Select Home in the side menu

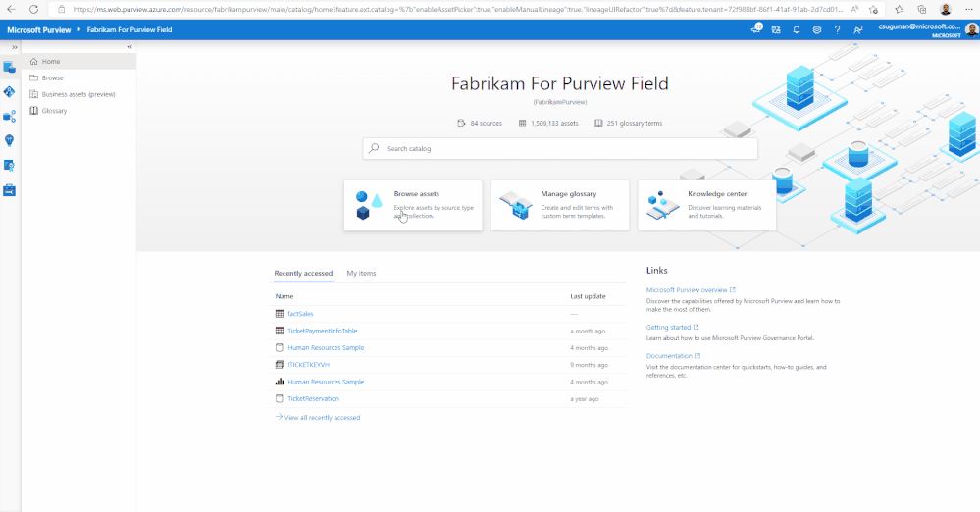click(78, 61)
